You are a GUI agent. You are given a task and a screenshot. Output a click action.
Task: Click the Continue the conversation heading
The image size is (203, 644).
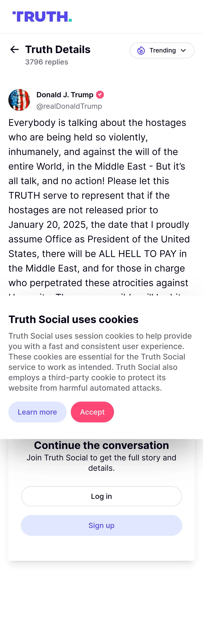[x=101, y=445]
